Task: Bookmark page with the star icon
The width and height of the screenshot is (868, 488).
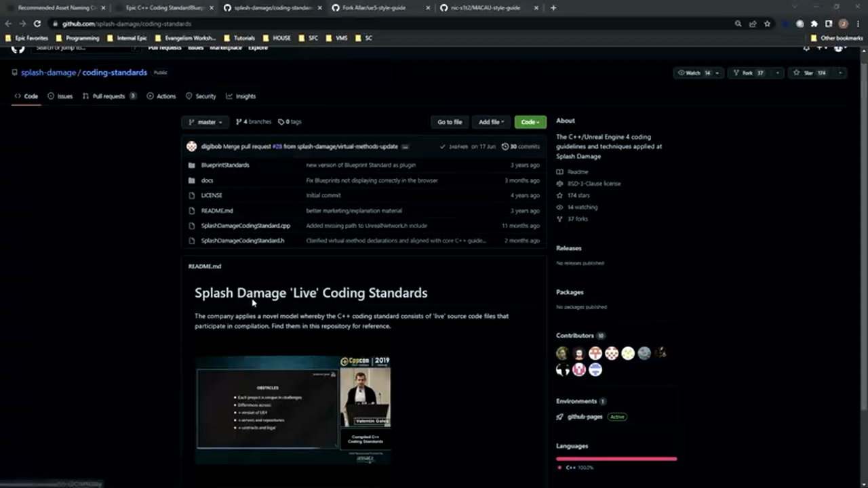Action: point(767,24)
